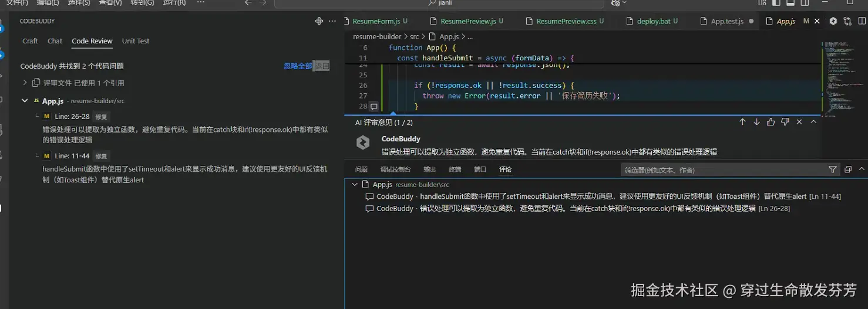
Task: Select the 评论 panel tab
Action: (x=506, y=169)
